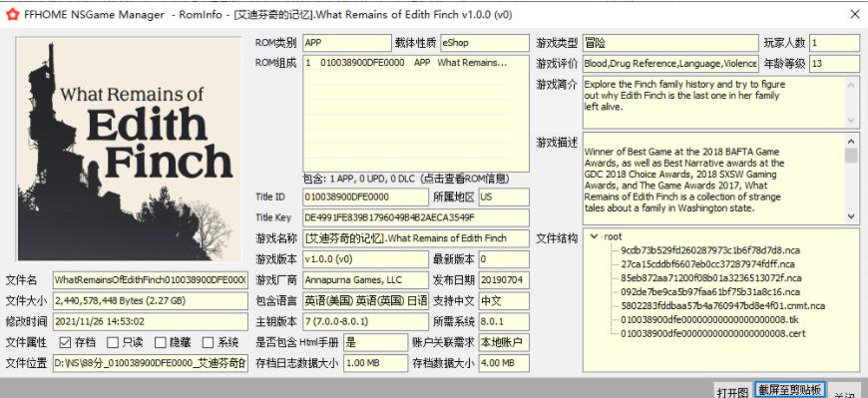Click the 游戏版本 field showing v1.0.0
The width and height of the screenshot is (868, 398).
[x=365, y=259]
